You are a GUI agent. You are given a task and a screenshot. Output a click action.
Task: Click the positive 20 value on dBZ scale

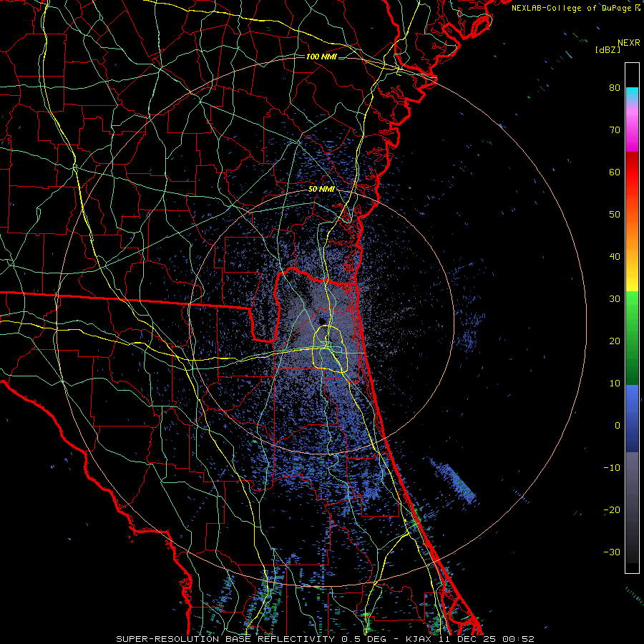click(x=615, y=341)
